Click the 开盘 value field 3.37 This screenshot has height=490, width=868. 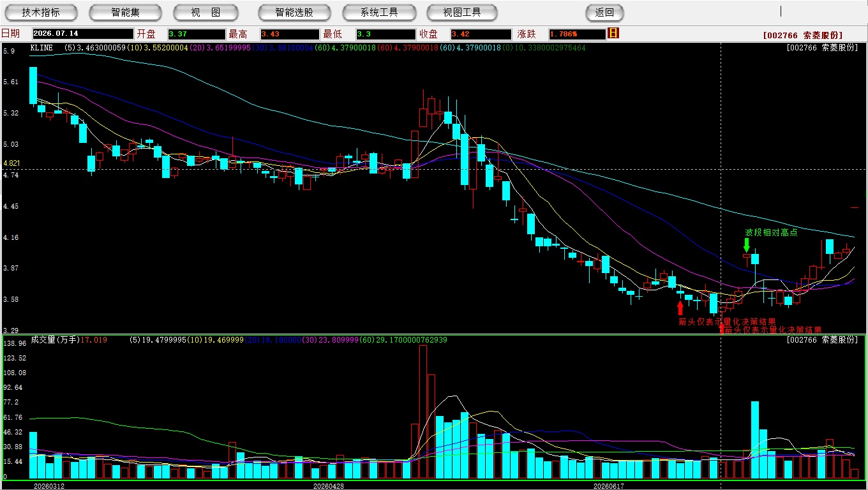point(197,34)
